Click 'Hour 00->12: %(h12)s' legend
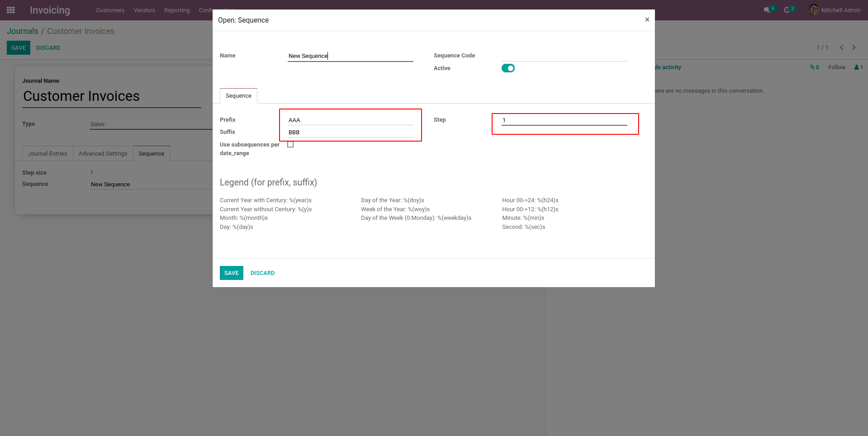868x436 pixels. coord(530,209)
